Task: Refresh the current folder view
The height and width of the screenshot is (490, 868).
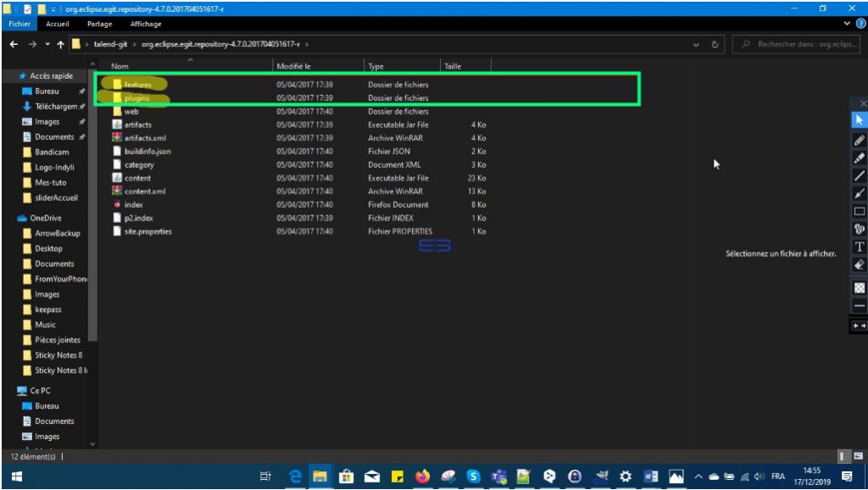Action: click(x=715, y=44)
